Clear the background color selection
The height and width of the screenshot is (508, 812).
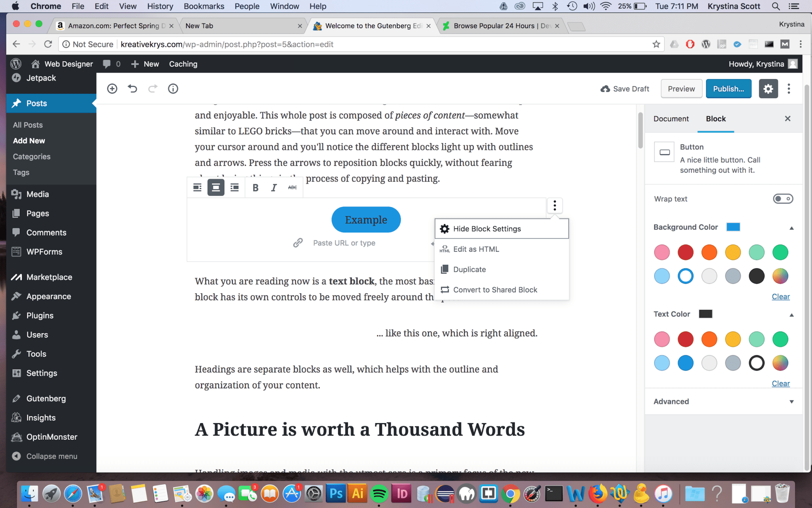[x=780, y=296]
